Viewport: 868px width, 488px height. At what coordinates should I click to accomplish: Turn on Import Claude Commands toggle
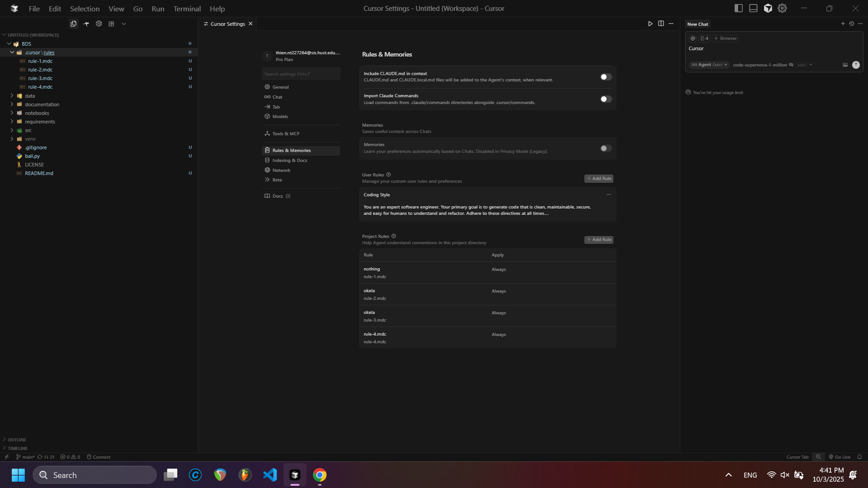[606, 99]
